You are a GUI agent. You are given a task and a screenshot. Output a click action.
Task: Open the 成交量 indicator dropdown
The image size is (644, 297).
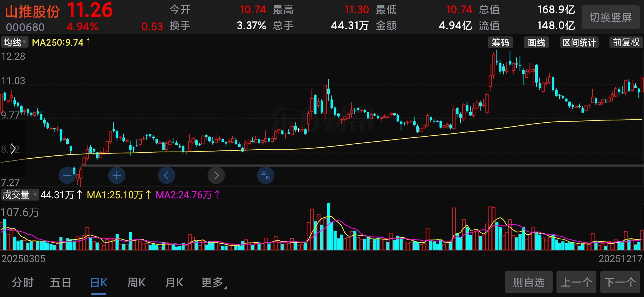click(20, 195)
